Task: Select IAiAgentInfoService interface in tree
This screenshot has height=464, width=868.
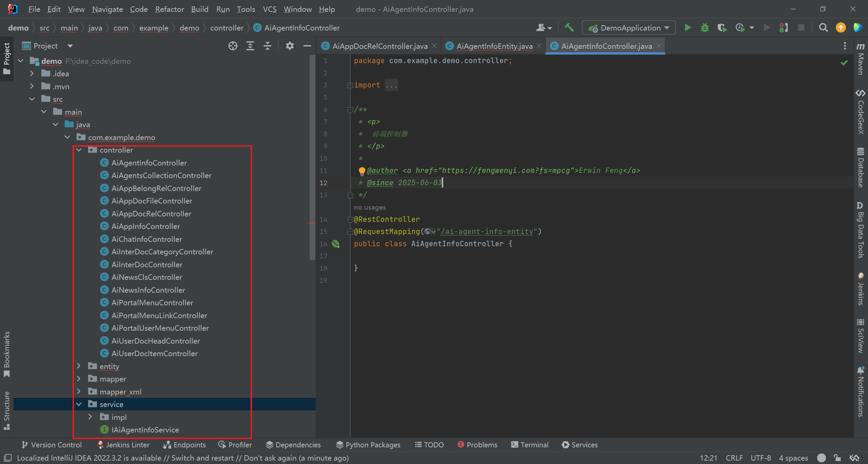Action: pos(145,430)
